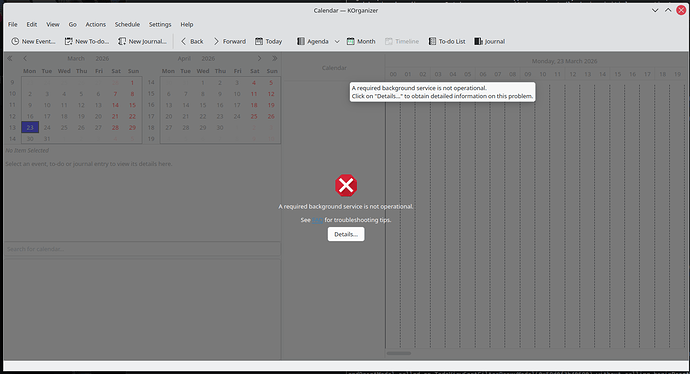Select April 12 in the date navigator
The width and height of the screenshot is (690, 374).
271,94
